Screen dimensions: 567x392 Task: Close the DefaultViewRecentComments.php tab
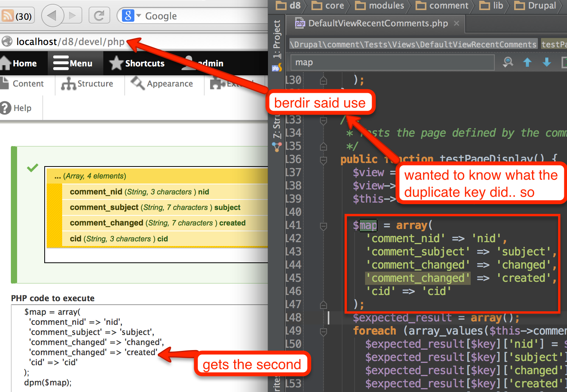(457, 23)
